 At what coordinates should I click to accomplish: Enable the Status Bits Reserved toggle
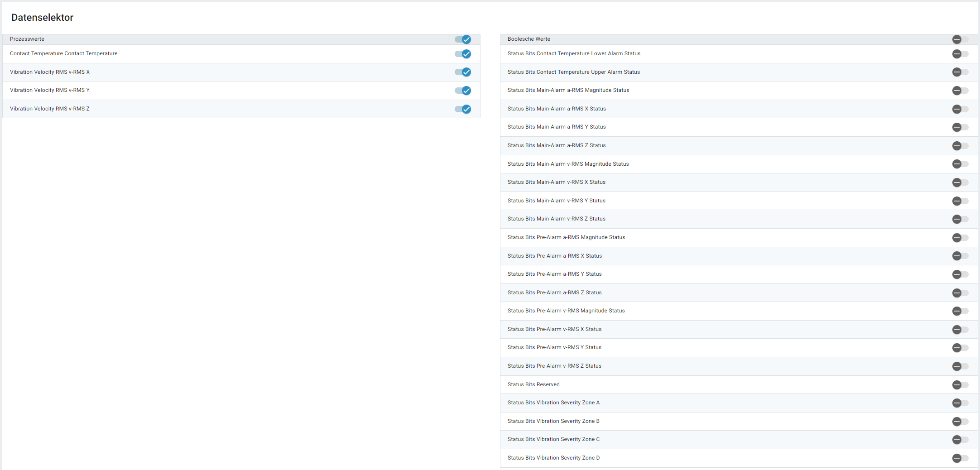click(x=960, y=385)
